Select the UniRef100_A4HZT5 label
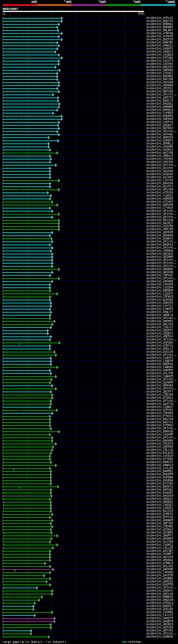178x644 pixels. click(x=160, y=618)
